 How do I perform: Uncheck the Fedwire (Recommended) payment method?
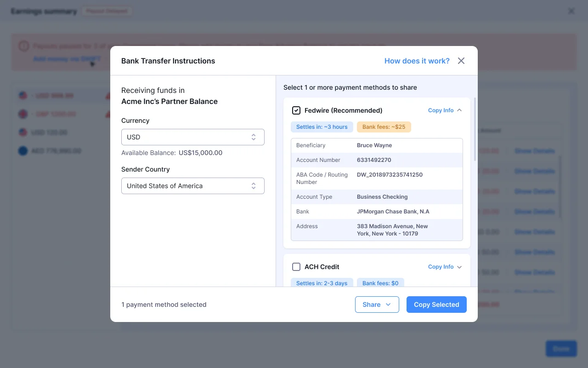click(x=296, y=110)
